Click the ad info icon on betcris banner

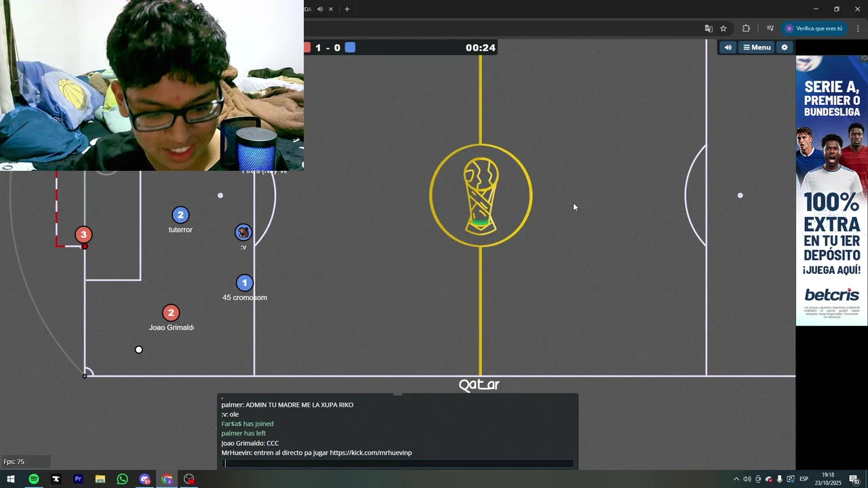(865, 58)
